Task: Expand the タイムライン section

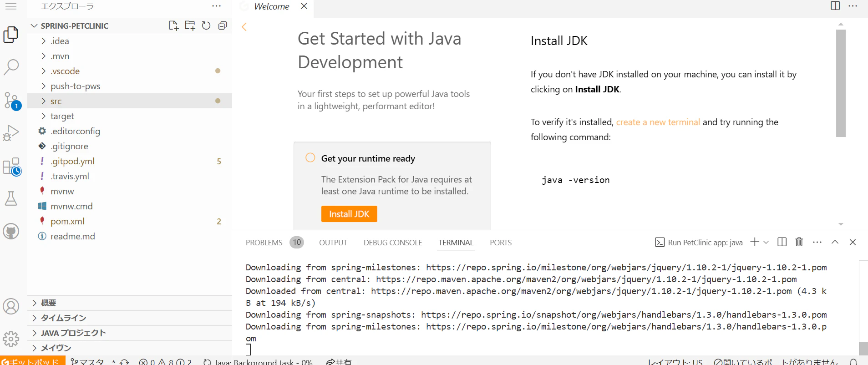Action: click(x=130, y=318)
